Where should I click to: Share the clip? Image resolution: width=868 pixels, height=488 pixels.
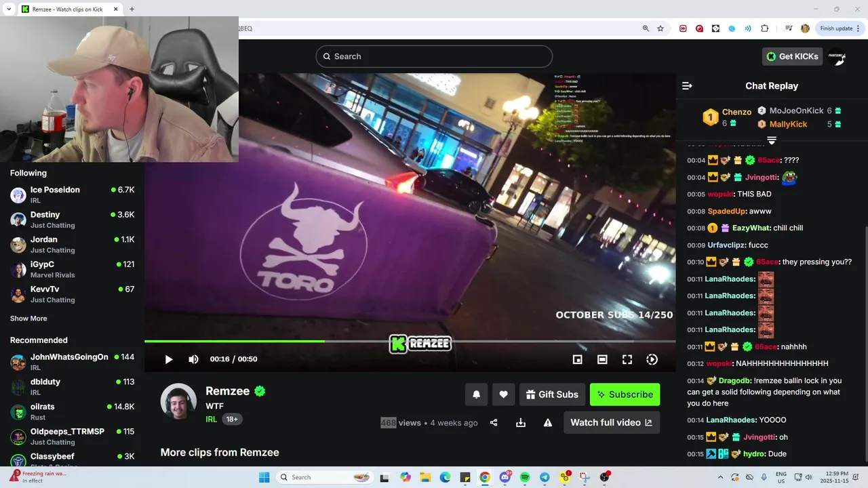coord(494,422)
